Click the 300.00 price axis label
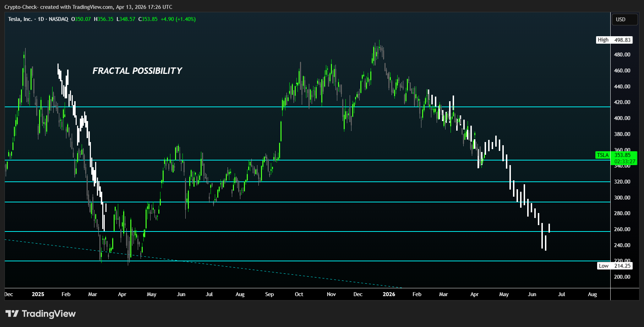The image size is (644, 327). [x=622, y=198]
